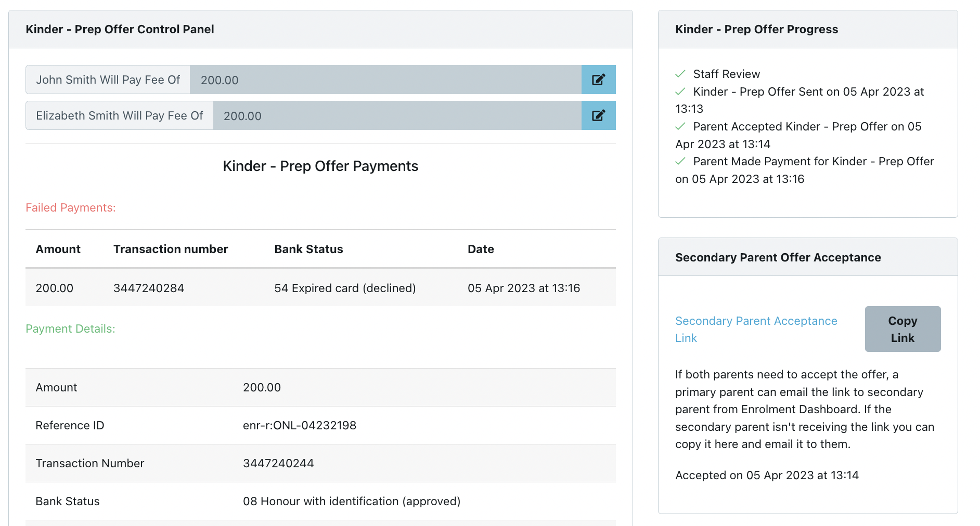This screenshot has width=980, height=526.
Task: Click the Secondary Parent Offer Acceptance panel header
Action: [x=778, y=257]
